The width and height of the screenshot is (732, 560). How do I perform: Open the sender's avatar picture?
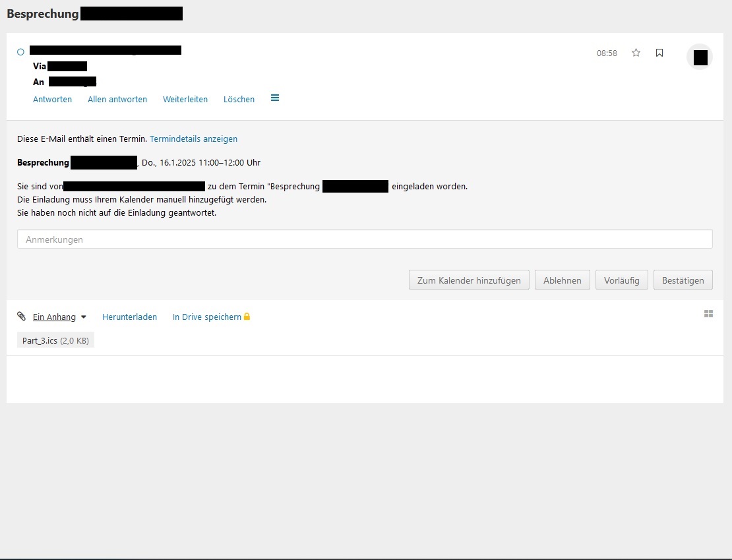699,57
